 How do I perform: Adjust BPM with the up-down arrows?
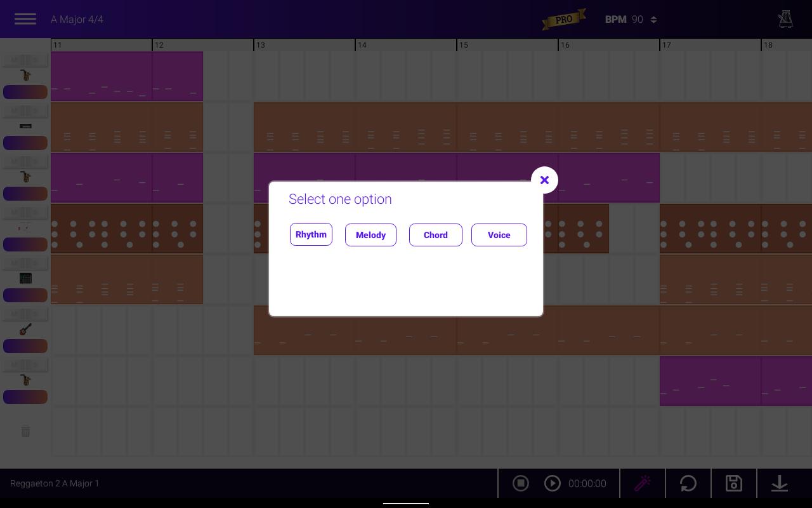(653, 20)
